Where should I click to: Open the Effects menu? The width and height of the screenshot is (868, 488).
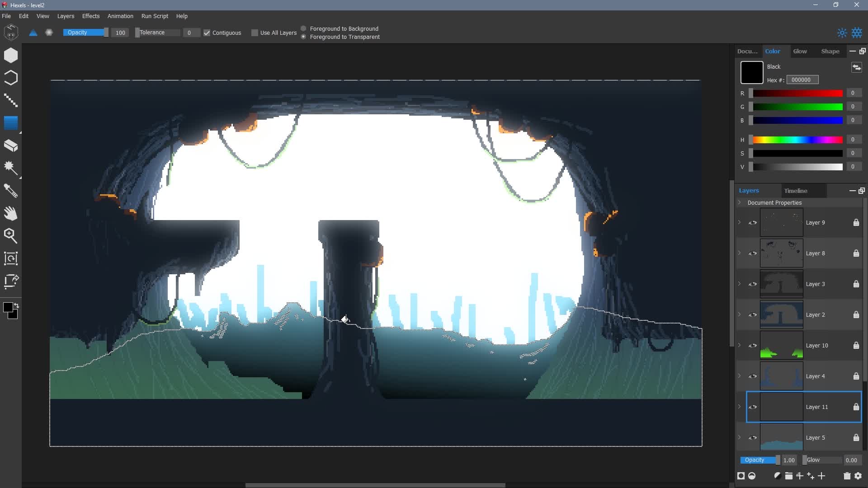pos(90,16)
